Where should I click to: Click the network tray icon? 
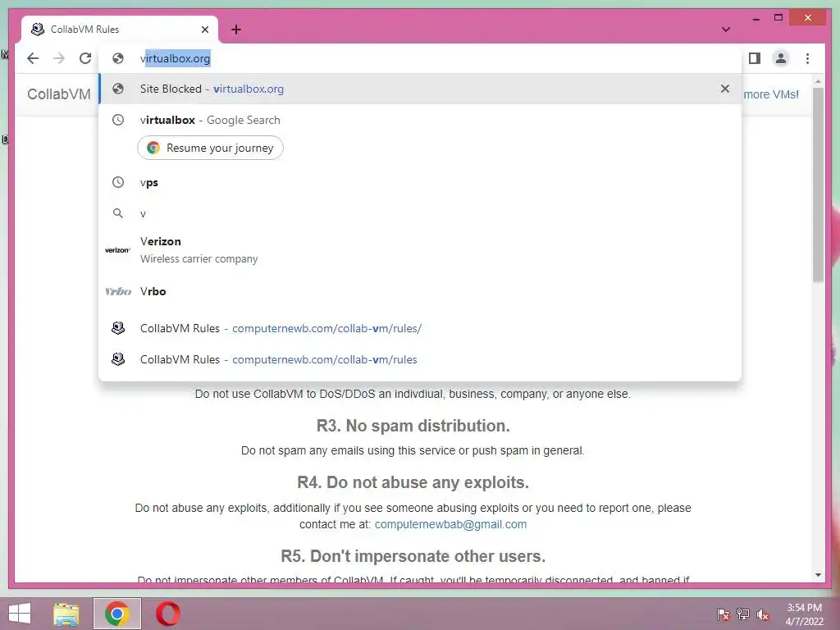click(743, 614)
